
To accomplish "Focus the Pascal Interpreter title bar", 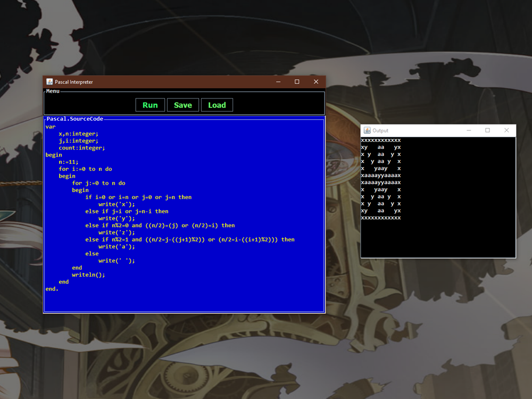I will tap(160, 82).
